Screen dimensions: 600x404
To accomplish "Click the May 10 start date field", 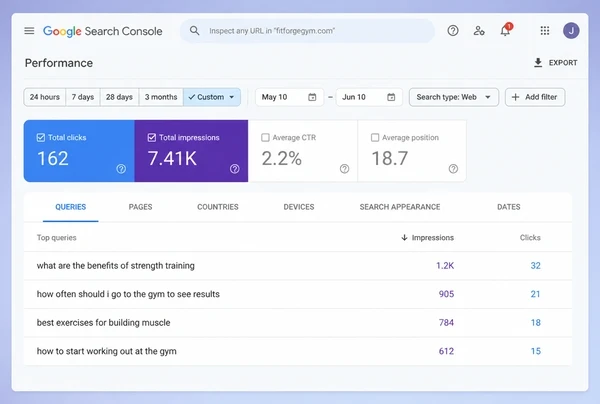I will click(x=289, y=97).
